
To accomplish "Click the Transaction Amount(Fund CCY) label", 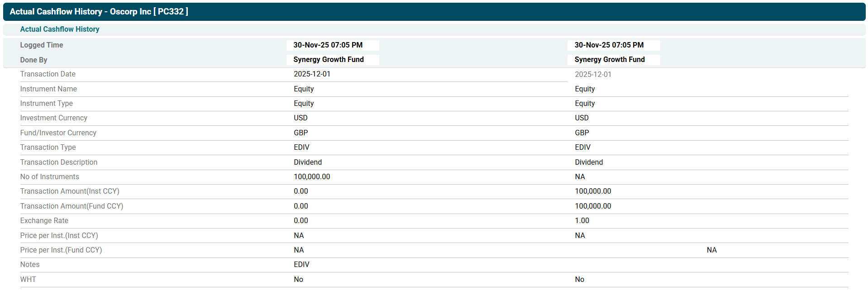I will click(x=72, y=206).
